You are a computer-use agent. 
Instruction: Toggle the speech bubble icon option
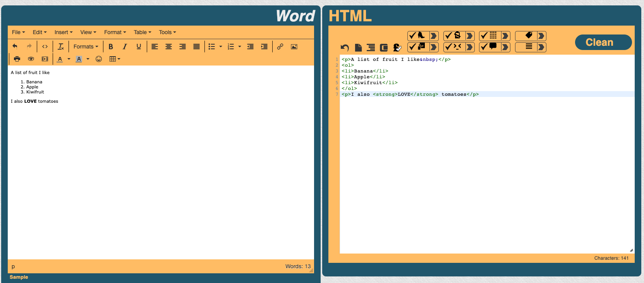[x=489, y=47]
